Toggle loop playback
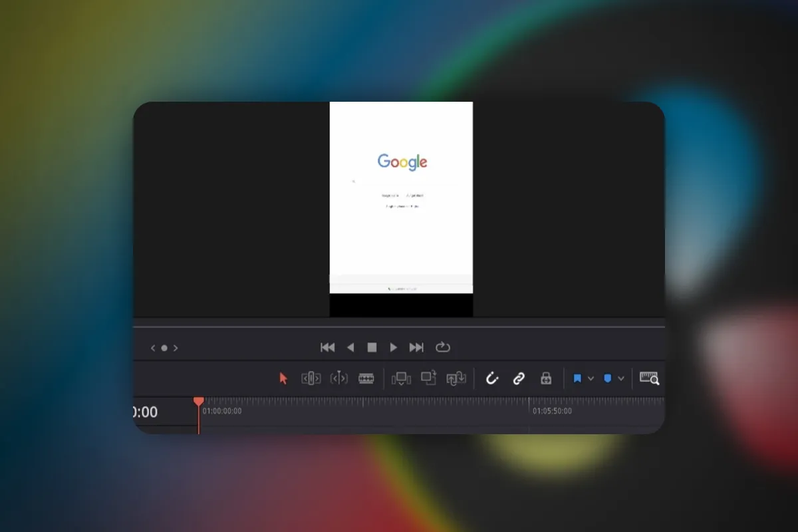This screenshot has width=798, height=532. coord(443,347)
